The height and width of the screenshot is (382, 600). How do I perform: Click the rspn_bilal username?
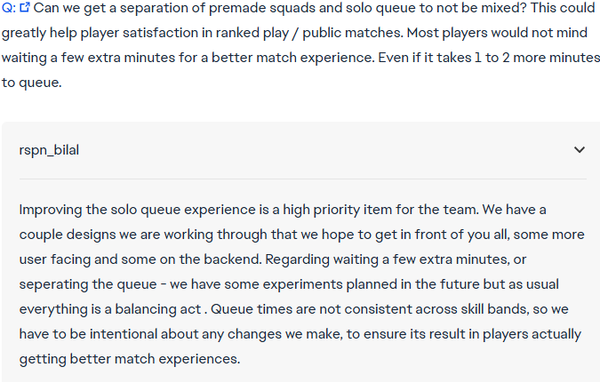(49, 150)
